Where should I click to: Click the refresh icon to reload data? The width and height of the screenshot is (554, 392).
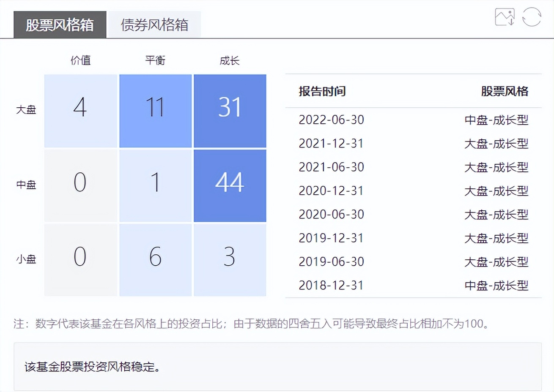pos(532,18)
